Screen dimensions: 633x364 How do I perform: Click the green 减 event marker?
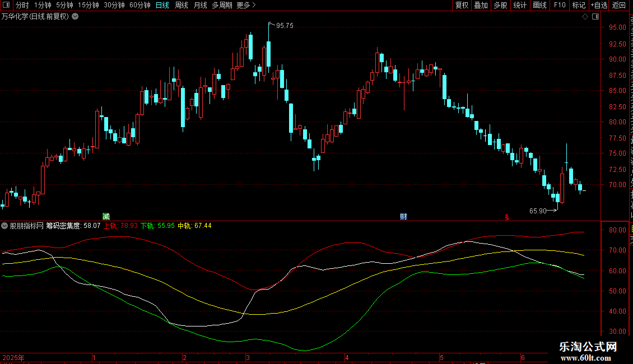click(x=106, y=217)
